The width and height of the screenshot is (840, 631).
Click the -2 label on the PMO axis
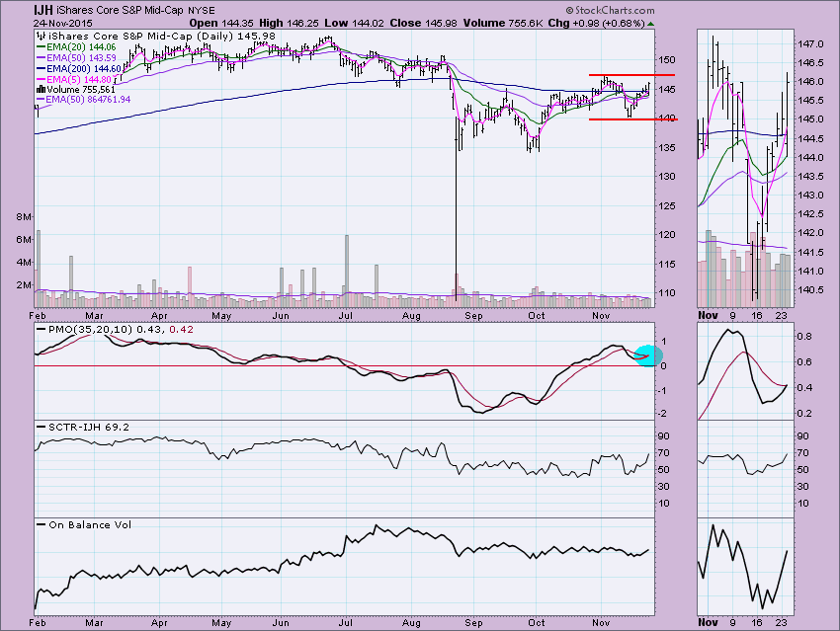[662, 414]
